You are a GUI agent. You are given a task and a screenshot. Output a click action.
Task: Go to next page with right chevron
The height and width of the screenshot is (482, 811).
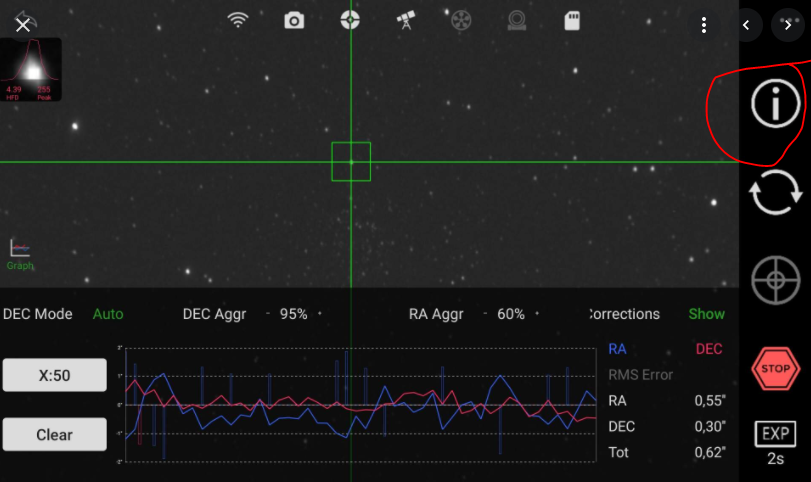pyautogui.click(x=788, y=25)
